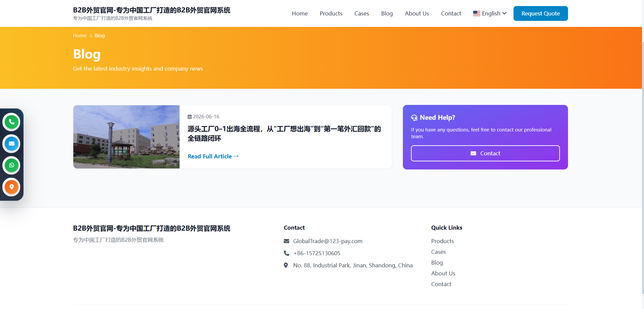Open Blog under Quick Links
644x309 pixels.
pyautogui.click(x=437, y=263)
